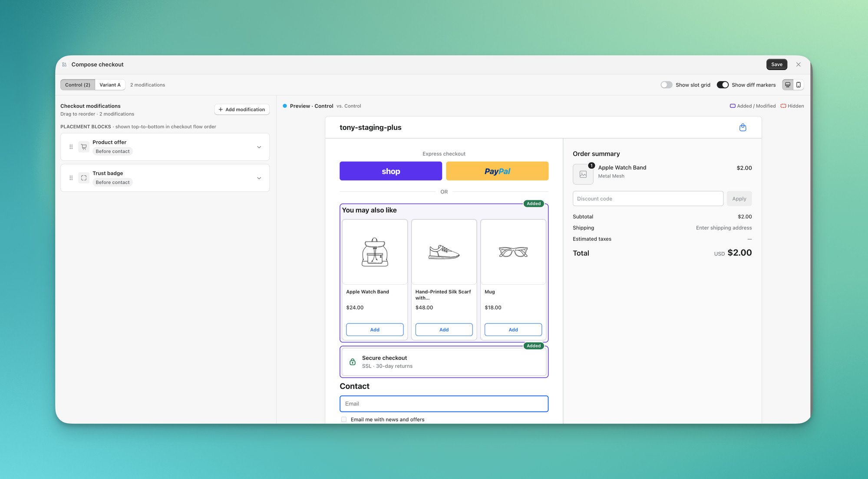This screenshot has width=868, height=479.
Task: Click the glasses product image
Action: click(513, 252)
